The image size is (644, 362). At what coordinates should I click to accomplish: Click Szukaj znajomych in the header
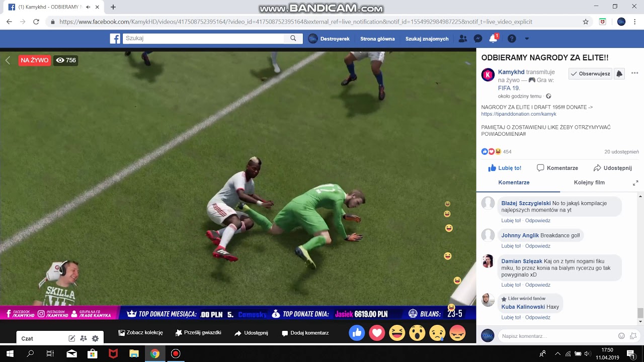point(427,39)
